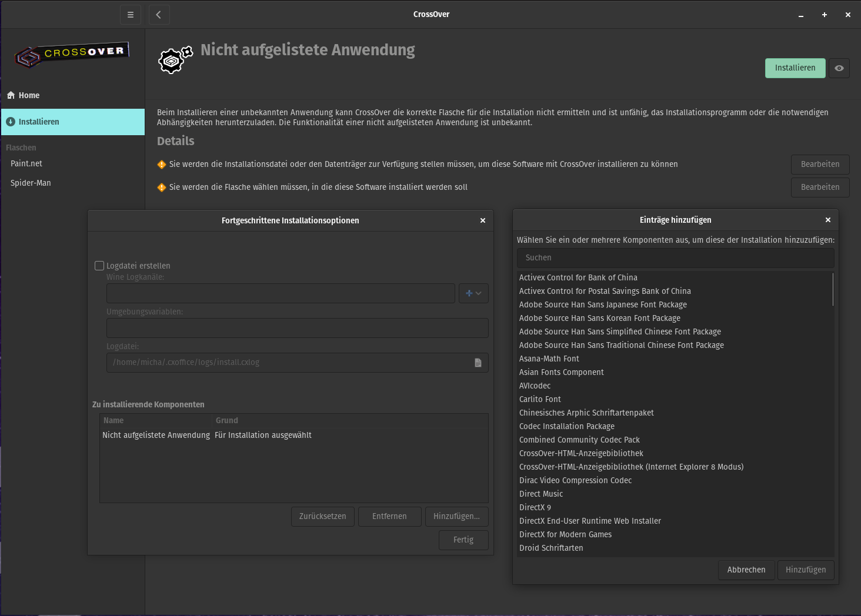Select DirectX for Modern Games
Viewport: 861px width, 616px height.
pyautogui.click(x=674, y=535)
